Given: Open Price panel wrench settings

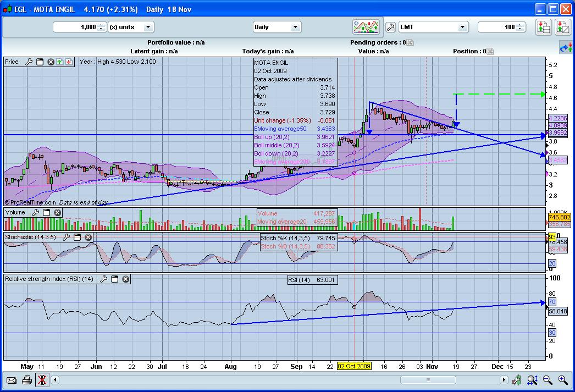Looking at the screenshot, I should (x=29, y=62).
